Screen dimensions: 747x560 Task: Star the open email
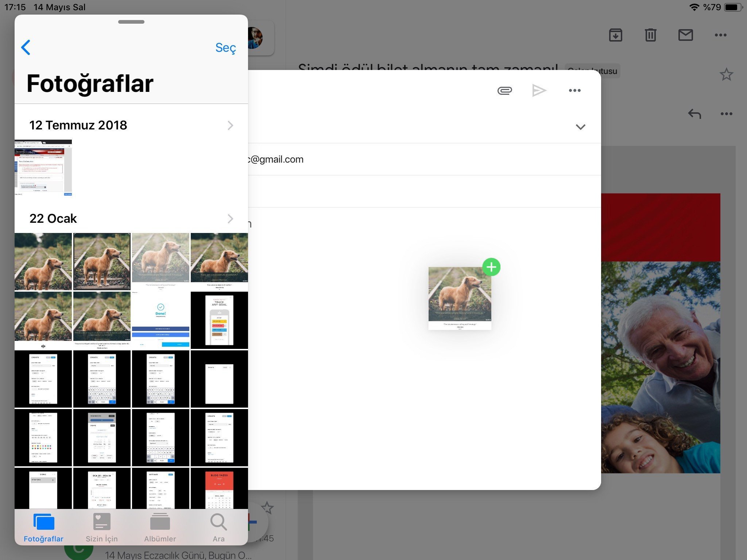[x=726, y=74]
